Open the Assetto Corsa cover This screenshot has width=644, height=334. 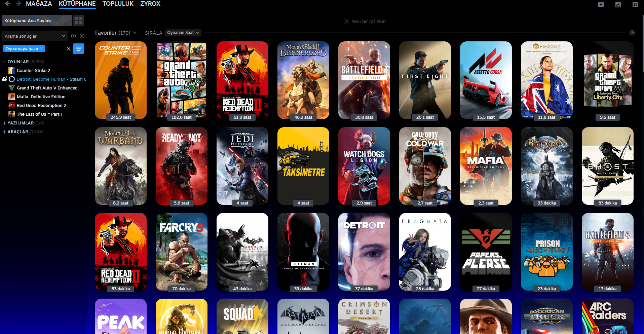(x=486, y=80)
